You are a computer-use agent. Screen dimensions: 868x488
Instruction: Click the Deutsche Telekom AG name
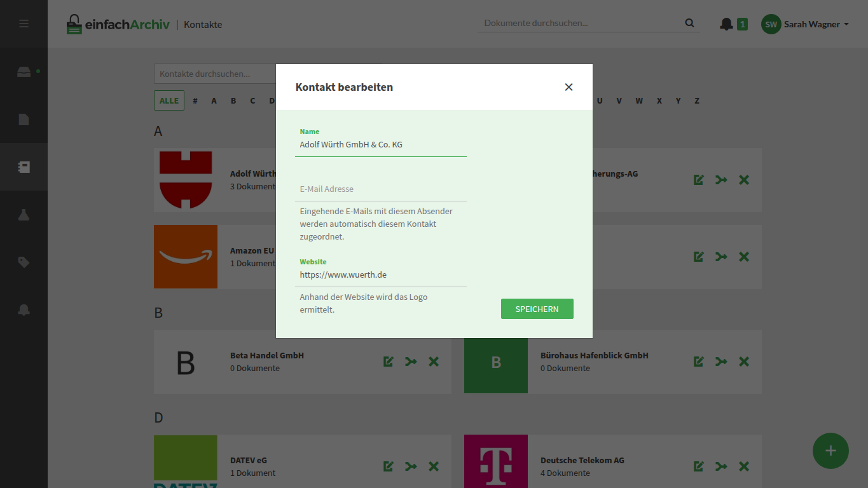point(582,460)
